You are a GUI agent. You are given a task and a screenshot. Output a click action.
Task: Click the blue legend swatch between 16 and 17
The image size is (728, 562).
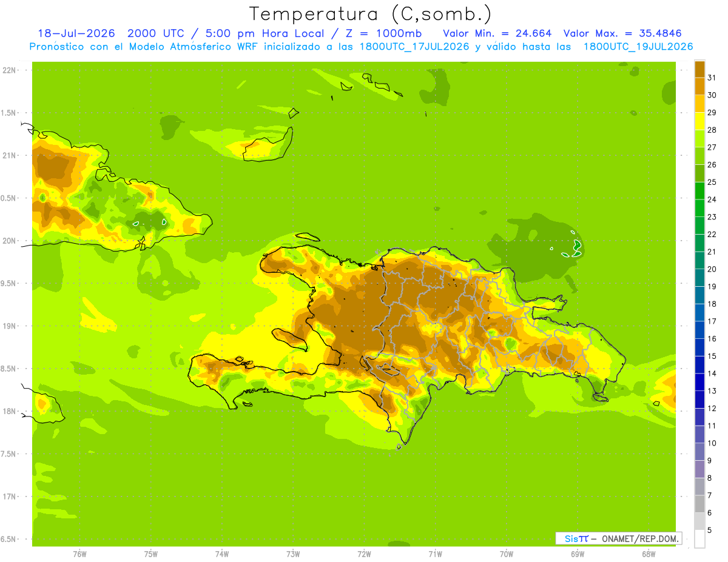(699, 330)
